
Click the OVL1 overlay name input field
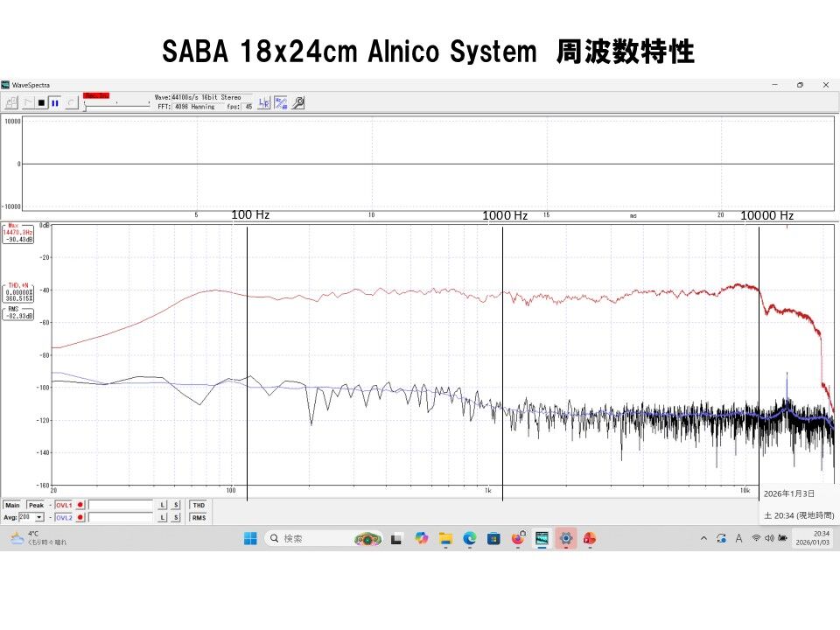[121, 505]
